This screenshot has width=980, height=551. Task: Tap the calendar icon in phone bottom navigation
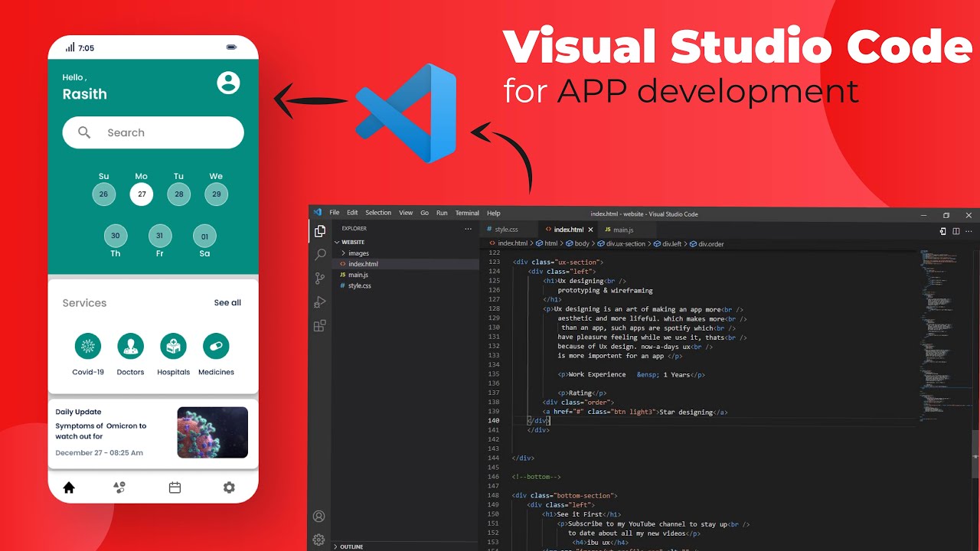pos(175,487)
